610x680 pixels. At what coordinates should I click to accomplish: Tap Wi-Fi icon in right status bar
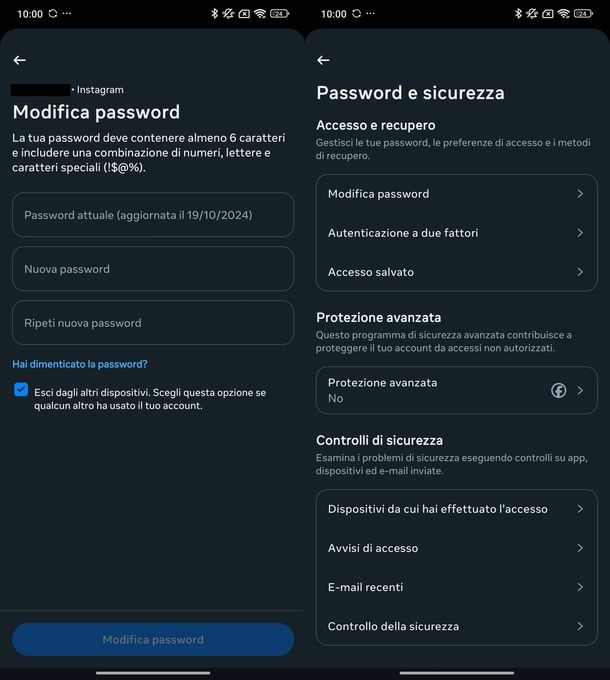[564, 14]
